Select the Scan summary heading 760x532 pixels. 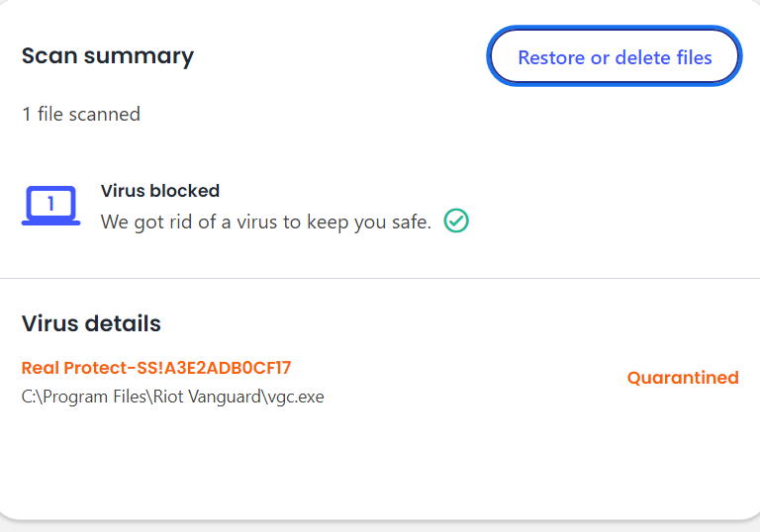click(108, 55)
